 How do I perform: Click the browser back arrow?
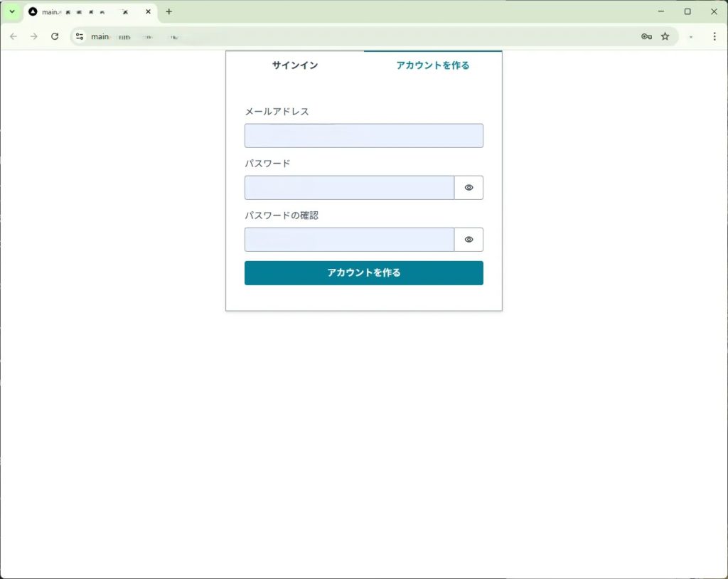click(13, 36)
